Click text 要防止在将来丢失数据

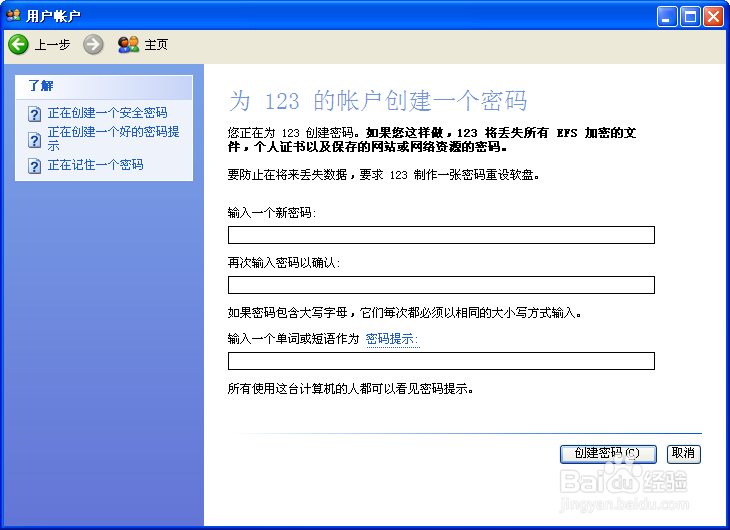[288, 175]
